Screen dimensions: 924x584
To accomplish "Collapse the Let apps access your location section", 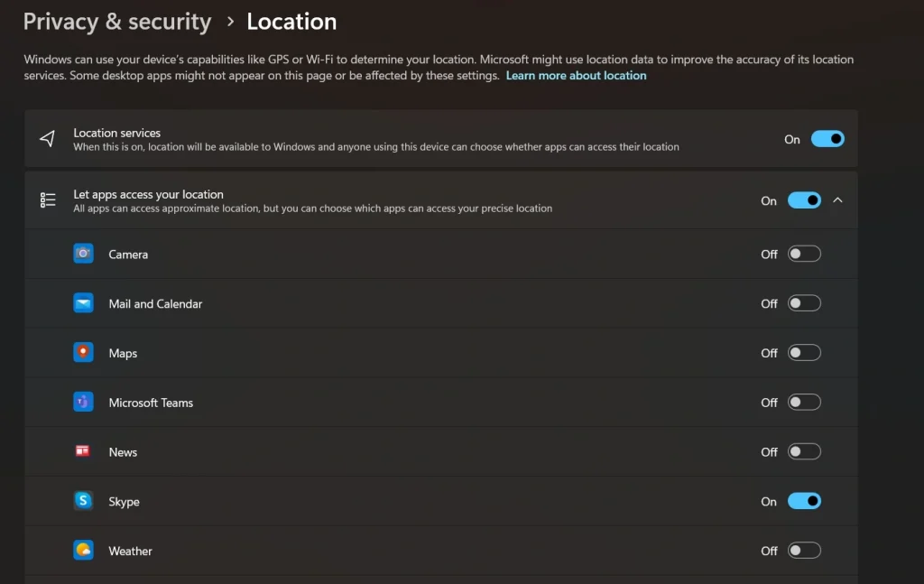I will [x=837, y=200].
